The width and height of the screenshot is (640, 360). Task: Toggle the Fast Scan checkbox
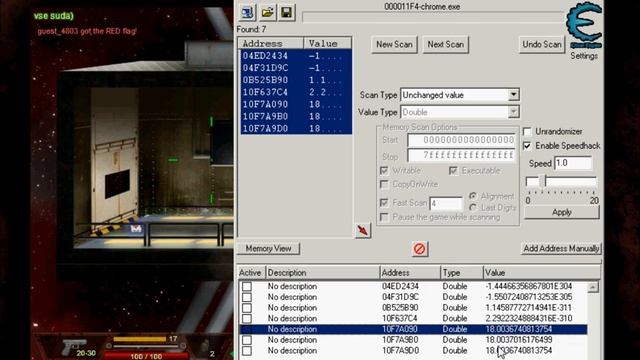pos(384,202)
